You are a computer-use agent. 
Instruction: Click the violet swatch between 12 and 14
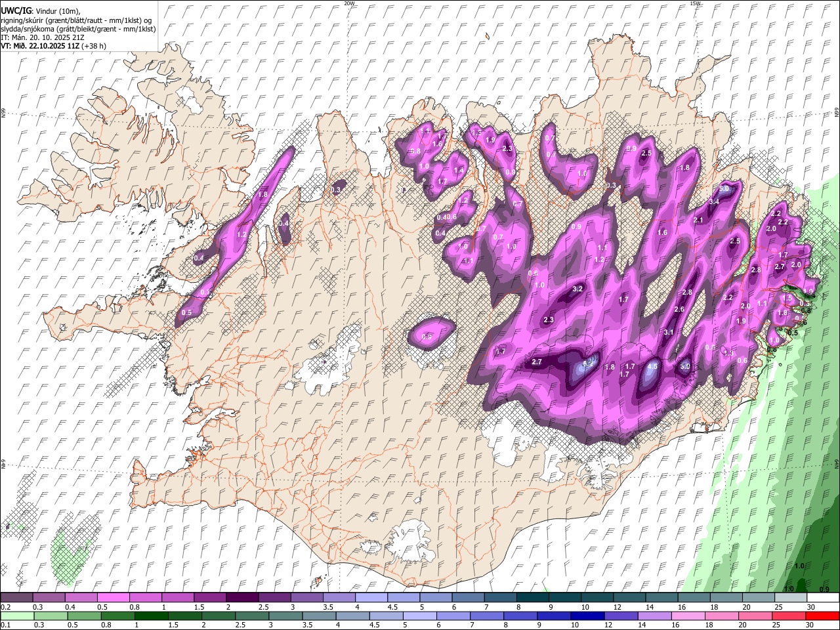pos(621,616)
